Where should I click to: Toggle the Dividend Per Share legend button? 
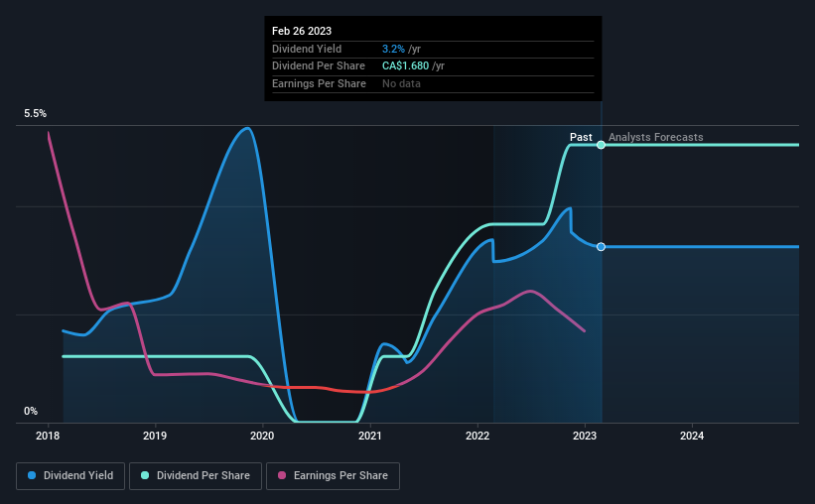[x=196, y=476]
